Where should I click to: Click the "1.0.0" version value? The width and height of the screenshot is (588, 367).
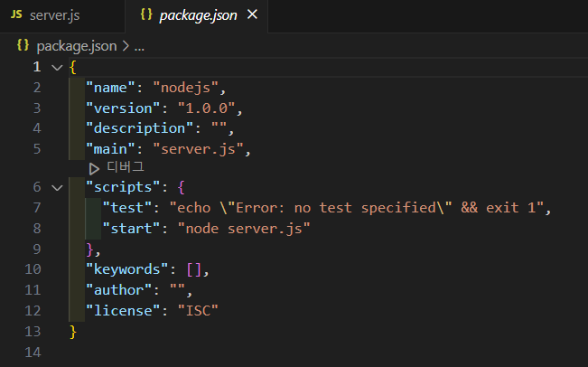207,108
